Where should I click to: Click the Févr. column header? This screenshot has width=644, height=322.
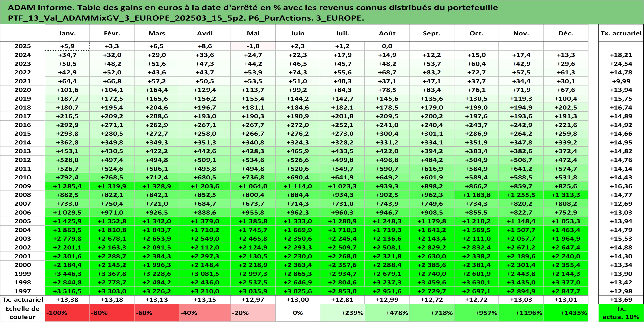tap(112, 33)
